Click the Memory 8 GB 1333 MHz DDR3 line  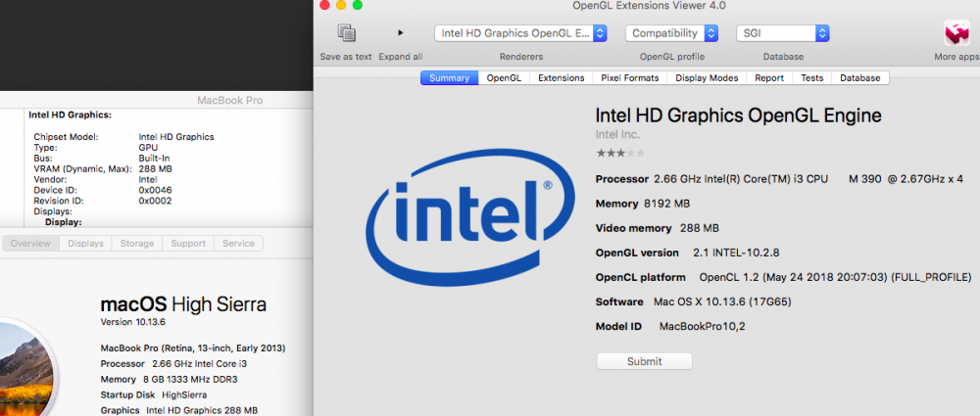point(169,379)
